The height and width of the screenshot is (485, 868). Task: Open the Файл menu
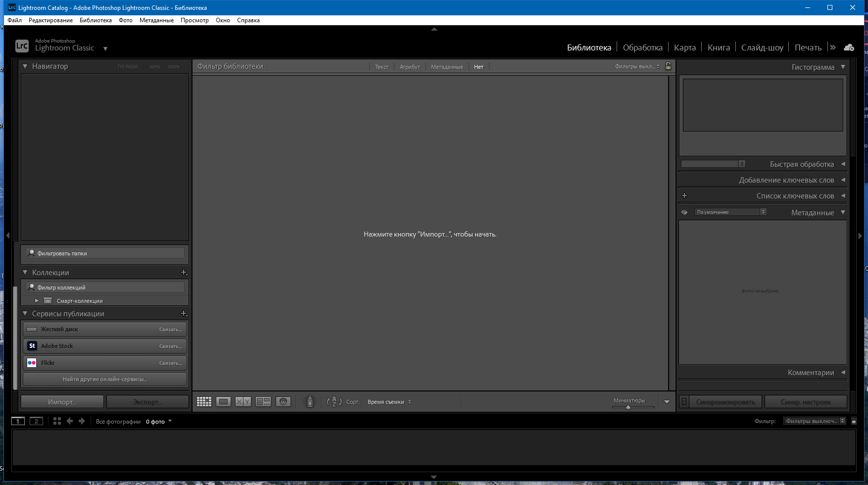[x=14, y=20]
